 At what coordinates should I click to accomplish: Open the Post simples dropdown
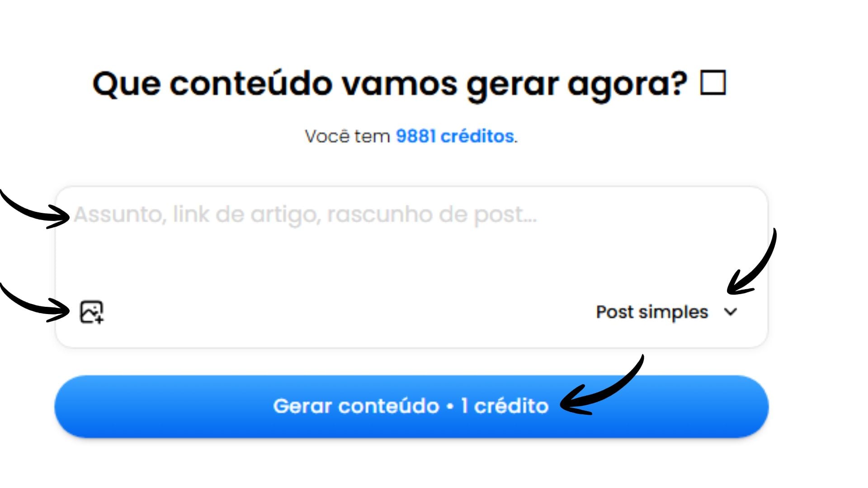(667, 312)
